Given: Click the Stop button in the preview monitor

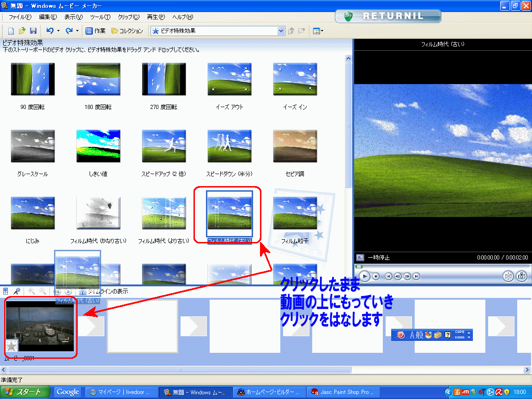Looking at the screenshot, I should (375, 276).
